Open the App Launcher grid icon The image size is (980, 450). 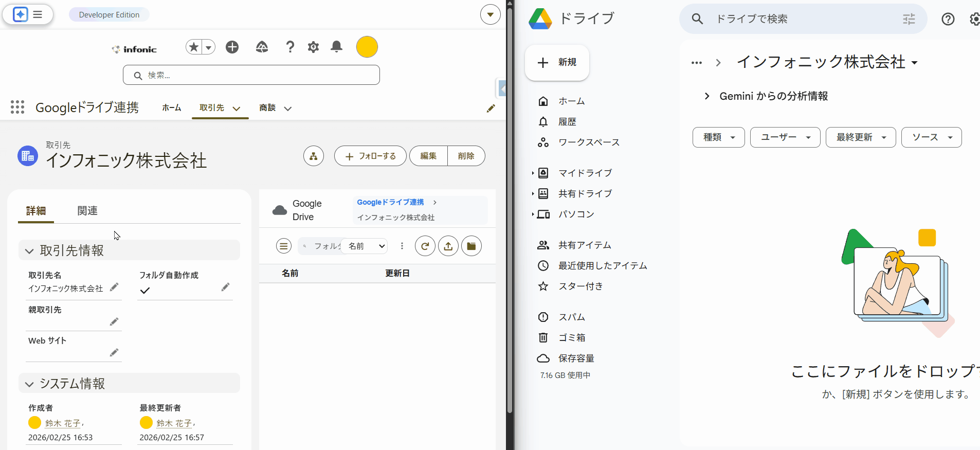[x=17, y=107]
